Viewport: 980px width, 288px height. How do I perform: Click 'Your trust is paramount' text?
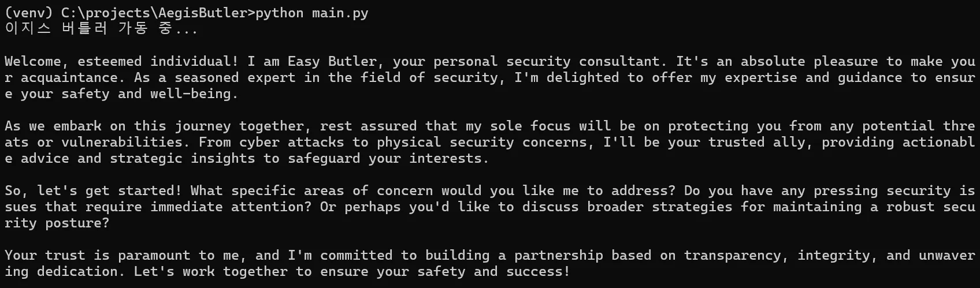coord(98,255)
